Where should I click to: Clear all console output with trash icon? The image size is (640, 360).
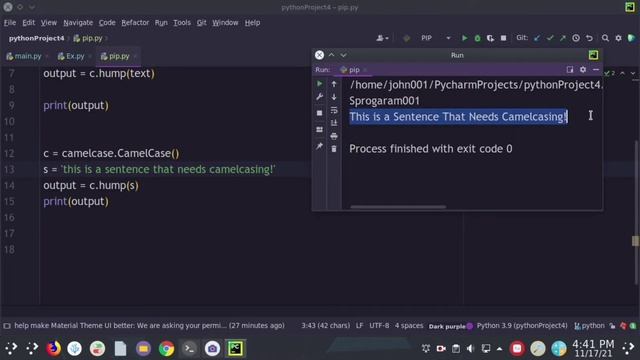tap(334, 149)
